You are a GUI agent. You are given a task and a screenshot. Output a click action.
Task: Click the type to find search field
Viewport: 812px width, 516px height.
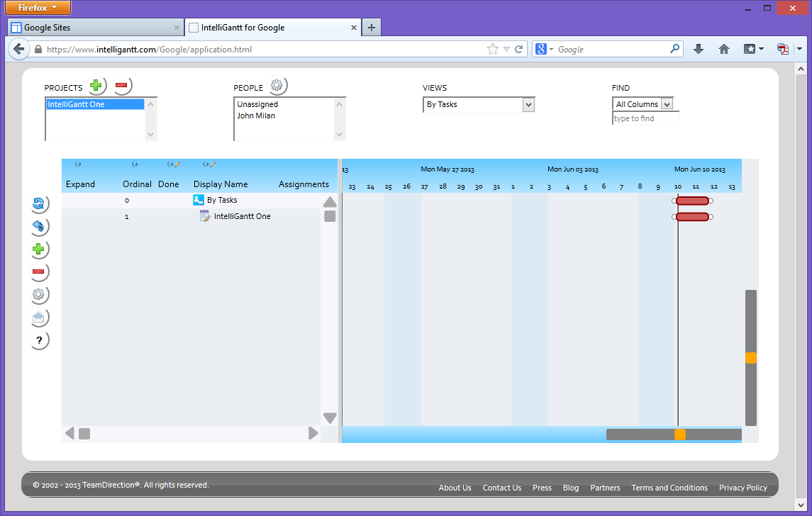645,118
